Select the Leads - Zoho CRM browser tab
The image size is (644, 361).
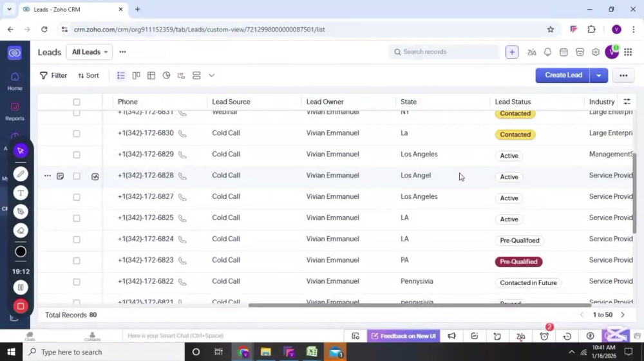(x=73, y=9)
